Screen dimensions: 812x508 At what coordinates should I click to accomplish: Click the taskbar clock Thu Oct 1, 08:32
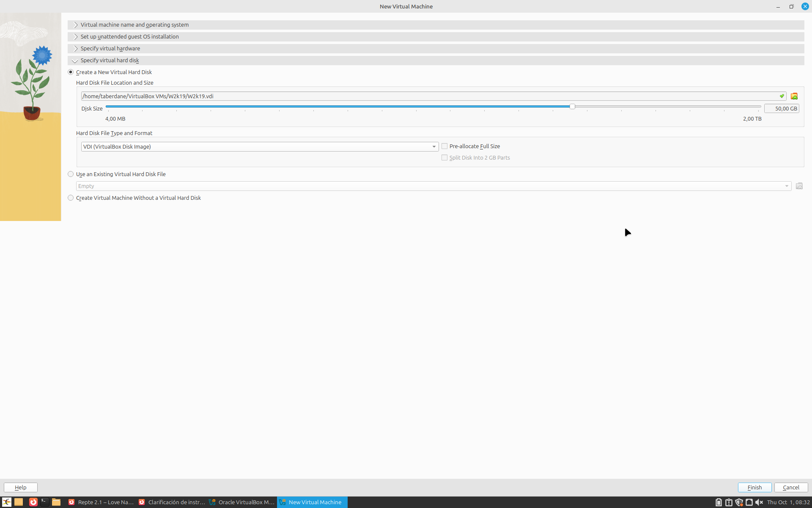pyautogui.click(x=788, y=502)
